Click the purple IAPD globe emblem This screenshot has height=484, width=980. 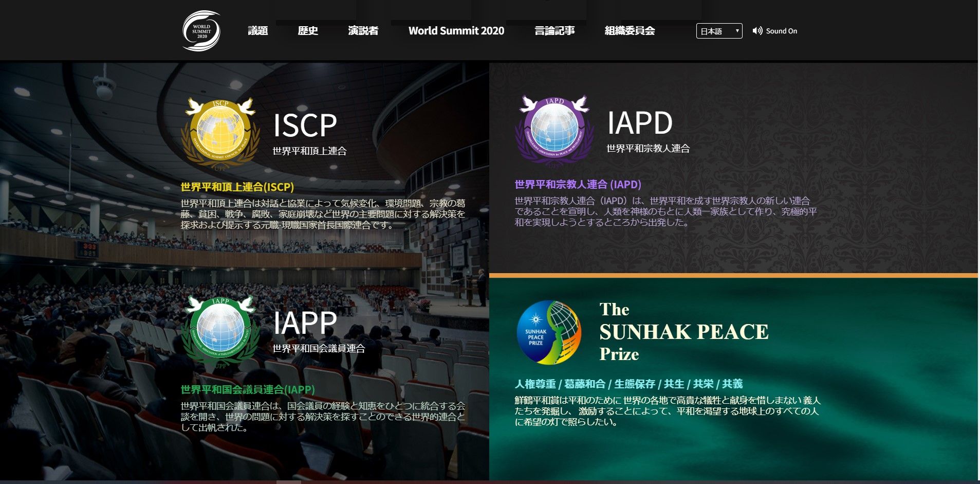point(554,130)
